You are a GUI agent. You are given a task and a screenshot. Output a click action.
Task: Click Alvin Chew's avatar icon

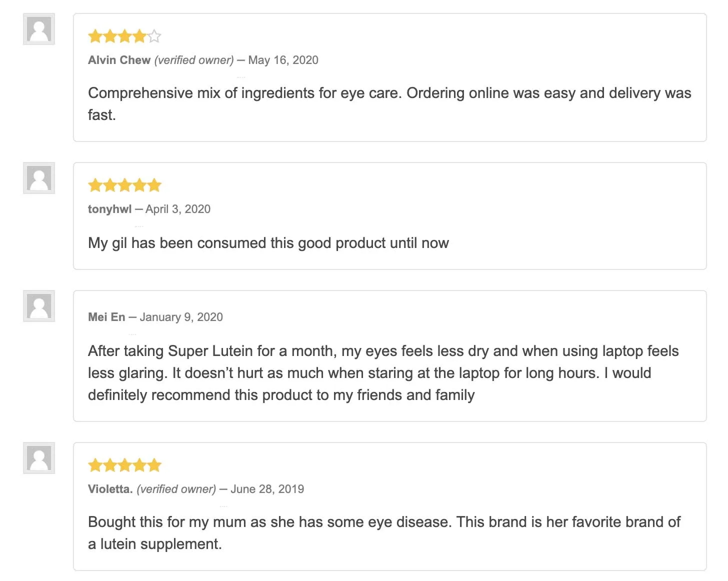(39, 29)
